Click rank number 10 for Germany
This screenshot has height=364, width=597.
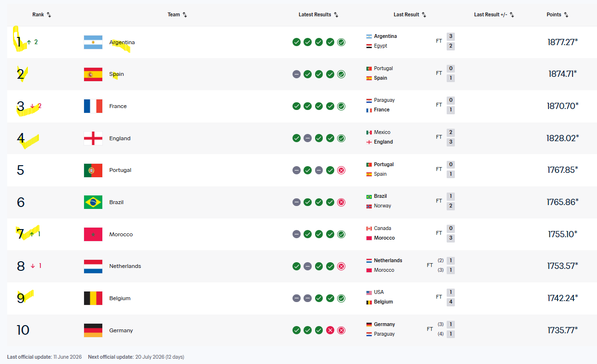click(23, 330)
